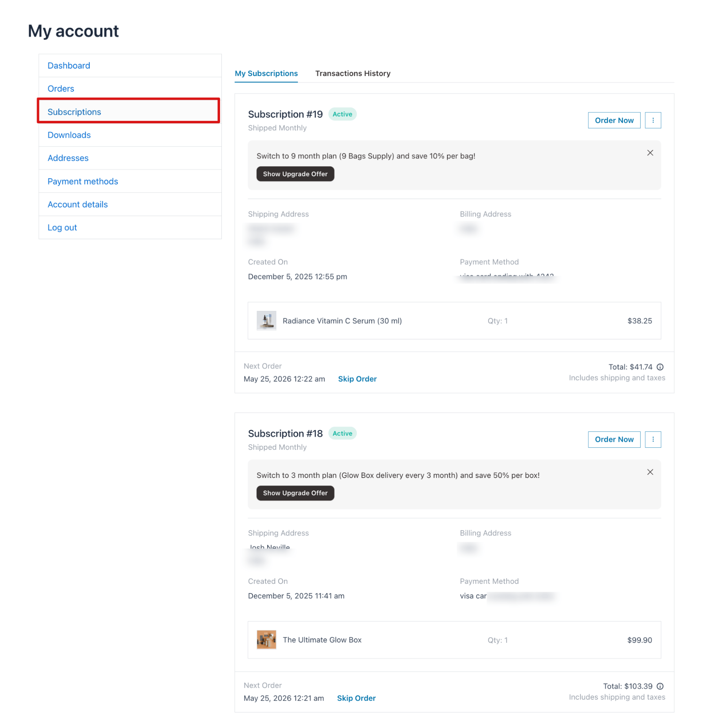The image size is (728, 727).
Task: Open the kebab menu for Subscription #18
Action: [x=653, y=439]
